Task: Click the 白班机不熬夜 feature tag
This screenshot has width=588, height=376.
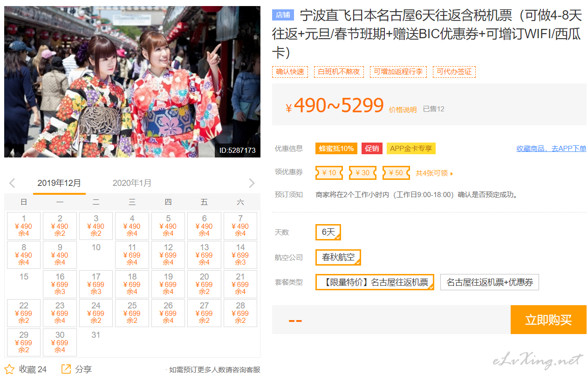Action: pos(339,72)
